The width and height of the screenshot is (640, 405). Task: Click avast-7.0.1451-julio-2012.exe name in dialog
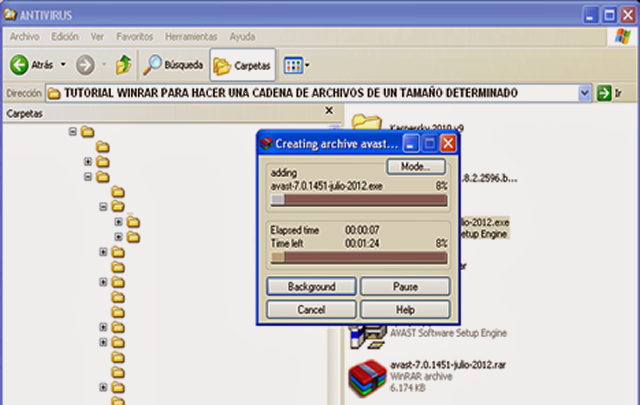pyautogui.click(x=327, y=186)
